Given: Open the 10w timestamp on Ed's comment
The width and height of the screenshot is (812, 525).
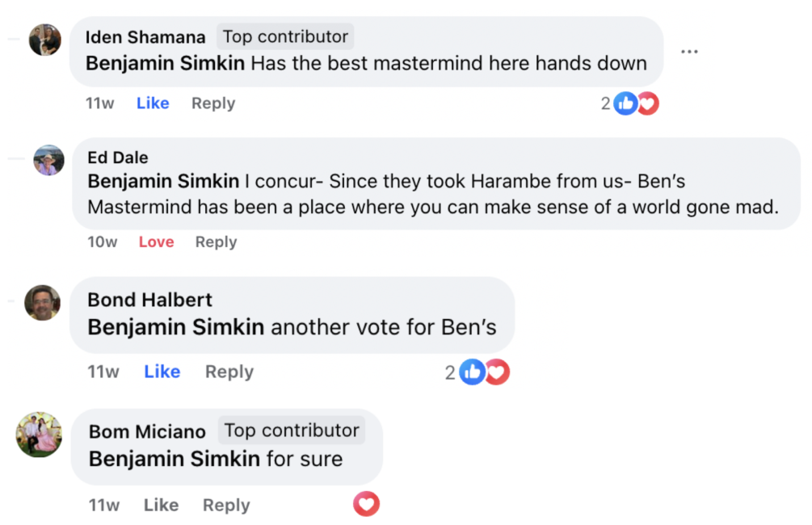Looking at the screenshot, I should click(102, 242).
